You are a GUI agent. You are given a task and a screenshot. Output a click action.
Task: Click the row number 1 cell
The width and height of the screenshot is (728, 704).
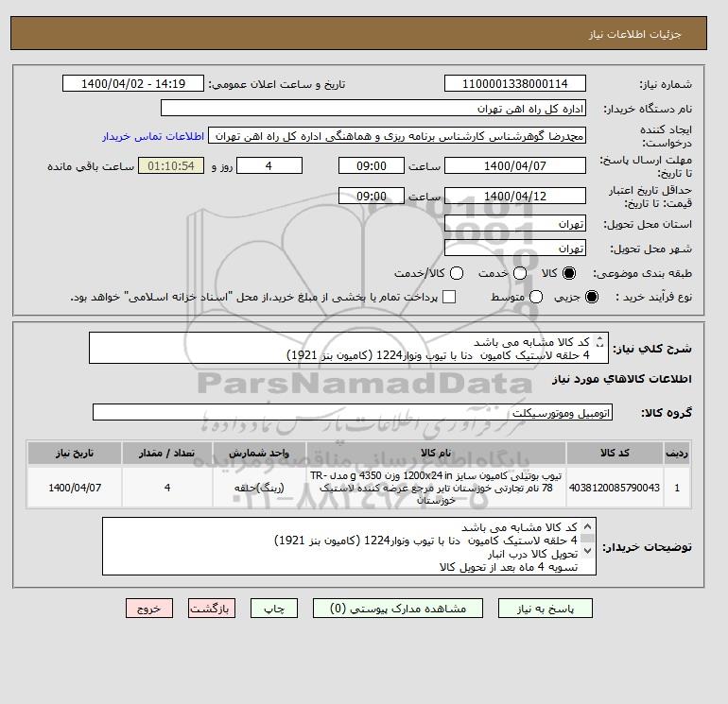coord(677,488)
